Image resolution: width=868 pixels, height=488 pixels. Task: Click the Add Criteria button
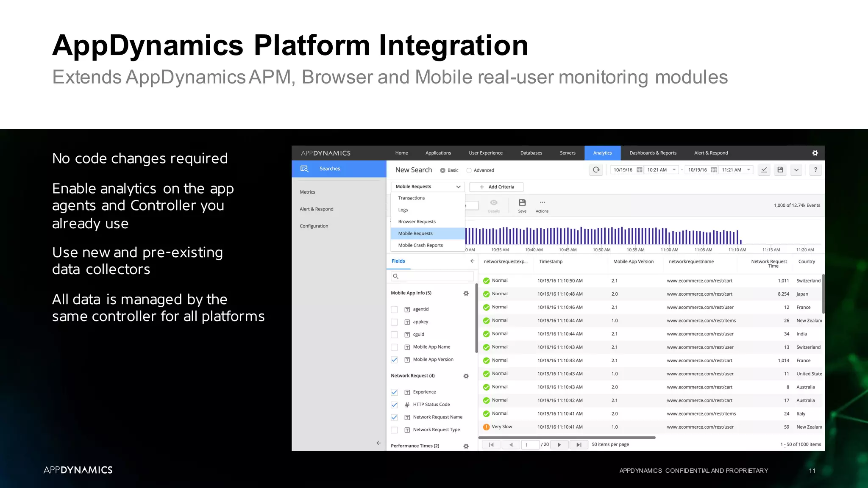[496, 187]
